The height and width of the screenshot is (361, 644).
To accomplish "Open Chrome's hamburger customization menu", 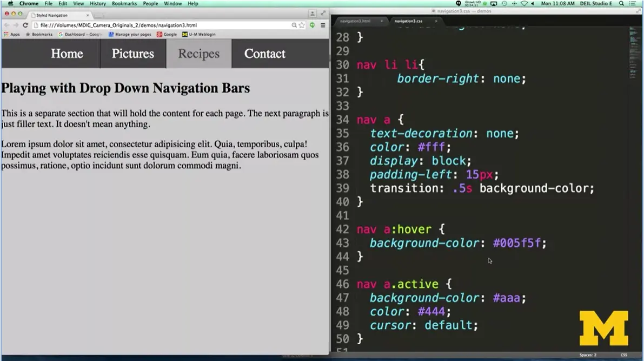I will pos(323,25).
